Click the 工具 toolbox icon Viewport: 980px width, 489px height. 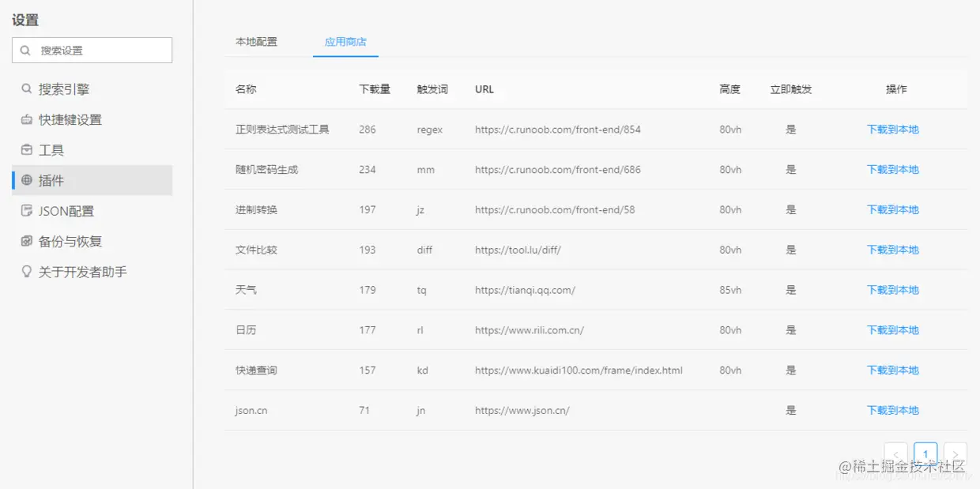point(27,150)
